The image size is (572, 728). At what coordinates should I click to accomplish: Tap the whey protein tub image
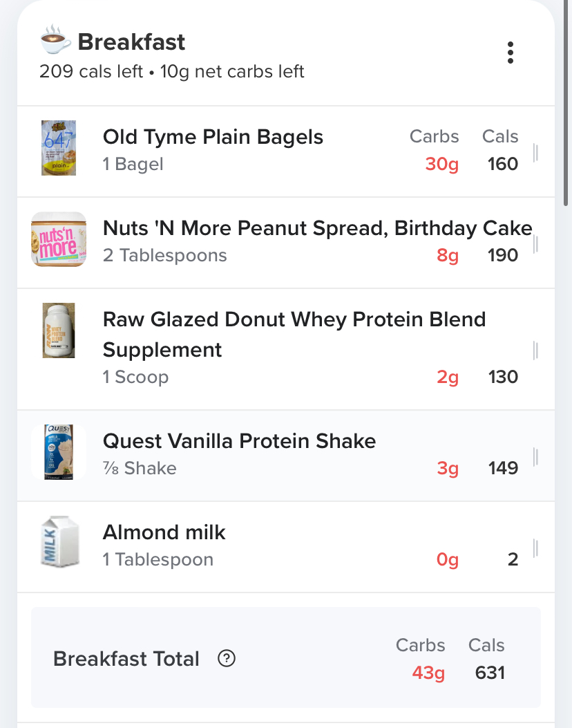click(58, 330)
